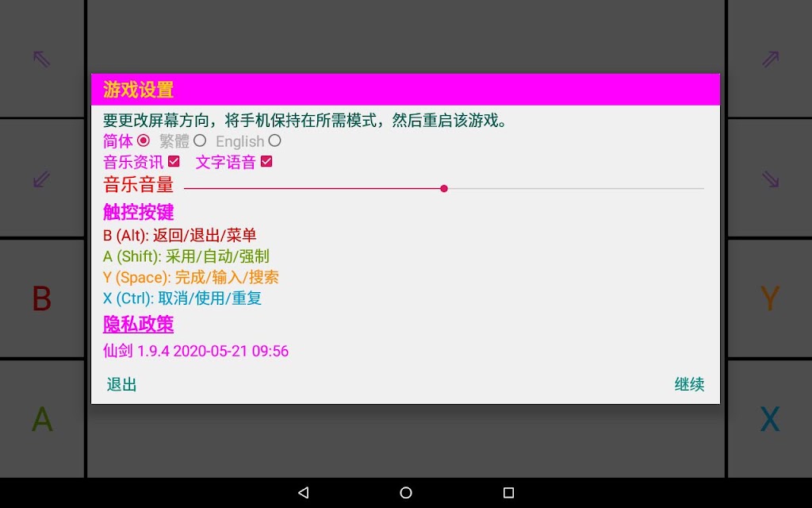Click the 退出 exit button
The image size is (812, 508).
point(121,385)
